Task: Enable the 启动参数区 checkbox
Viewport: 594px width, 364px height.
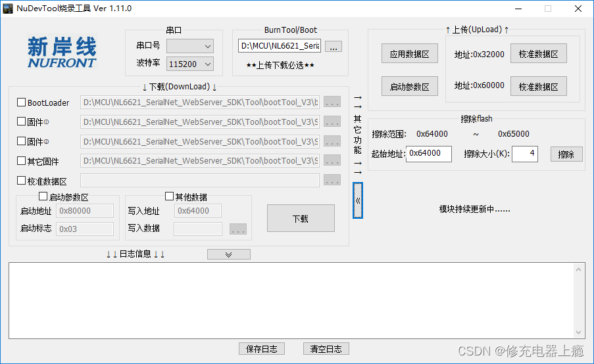Action: click(x=43, y=196)
